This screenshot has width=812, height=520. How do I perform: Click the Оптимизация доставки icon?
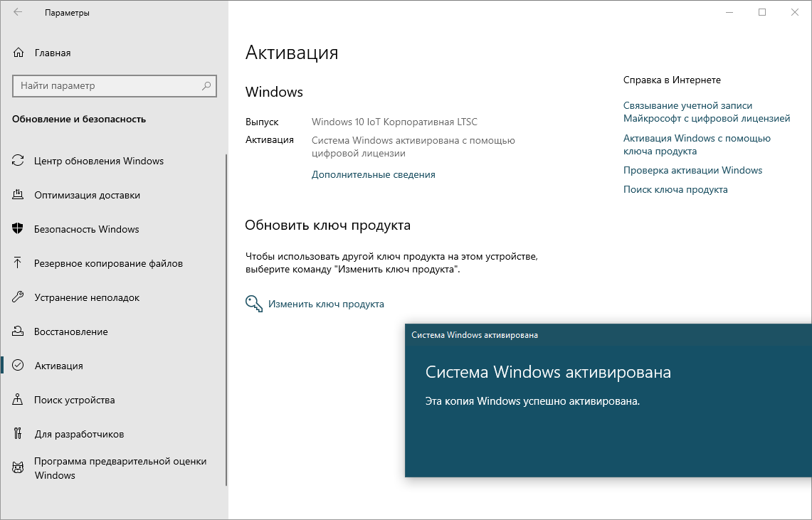(x=18, y=195)
